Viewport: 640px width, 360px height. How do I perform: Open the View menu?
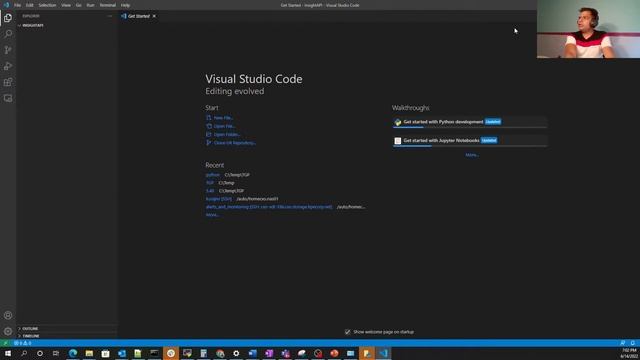(66, 5)
